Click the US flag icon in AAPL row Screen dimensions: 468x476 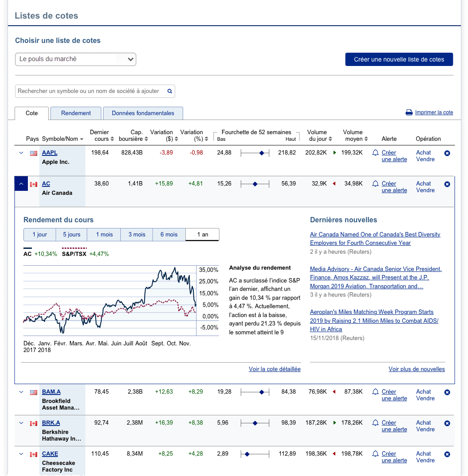[x=34, y=153]
